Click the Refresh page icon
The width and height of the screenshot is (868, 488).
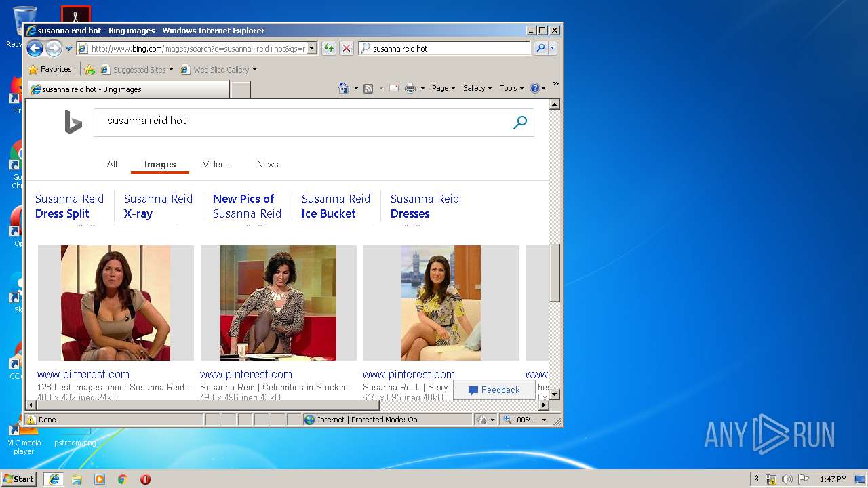[x=329, y=48]
